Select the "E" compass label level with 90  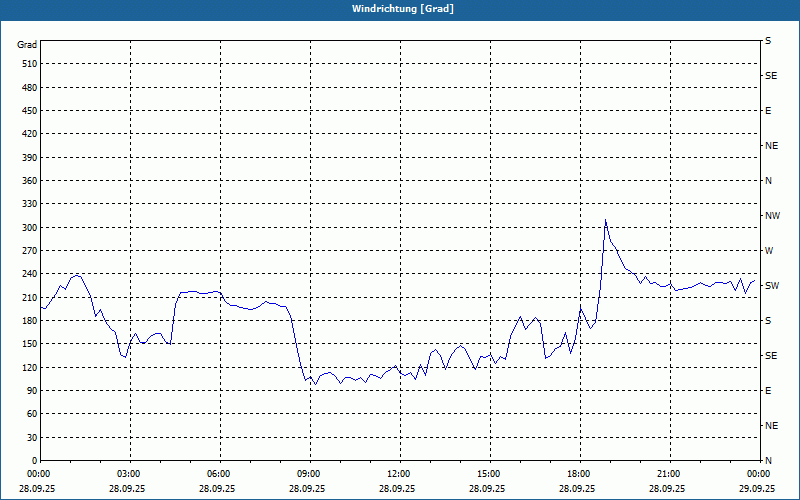tap(768, 391)
